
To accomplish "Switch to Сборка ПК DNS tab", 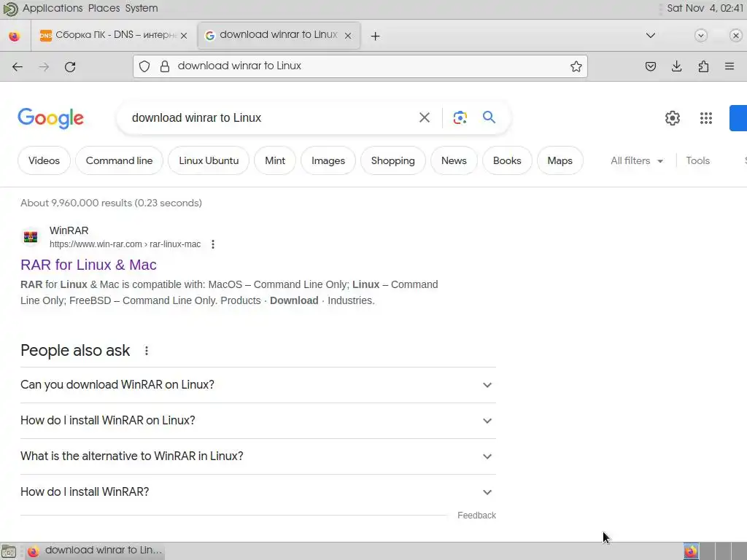I will pos(112,35).
